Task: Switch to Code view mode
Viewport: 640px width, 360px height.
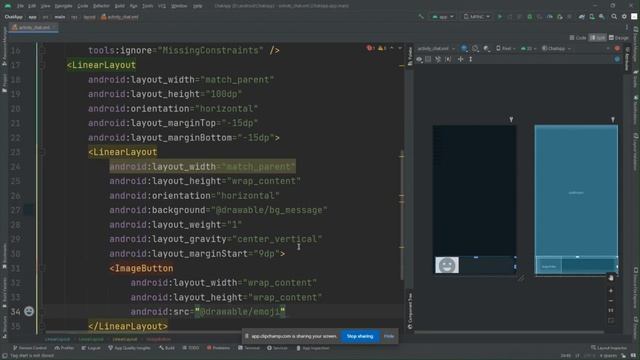Action: tap(578, 38)
